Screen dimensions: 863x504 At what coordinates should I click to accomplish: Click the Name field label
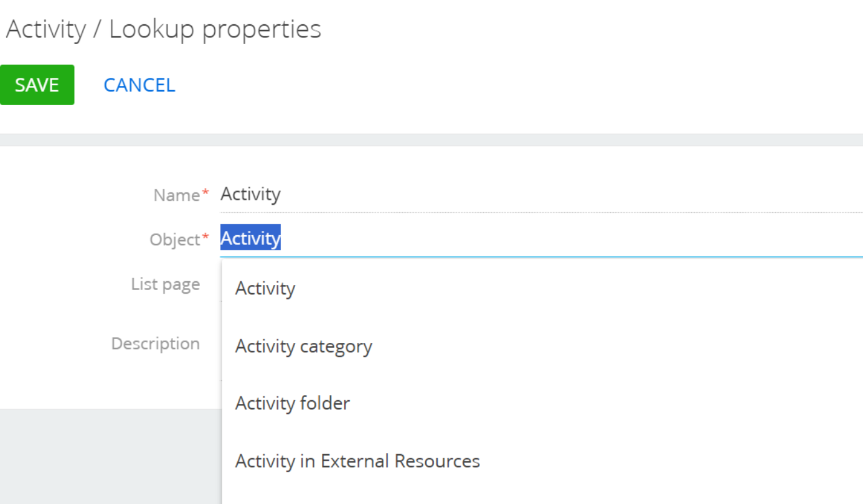(177, 195)
